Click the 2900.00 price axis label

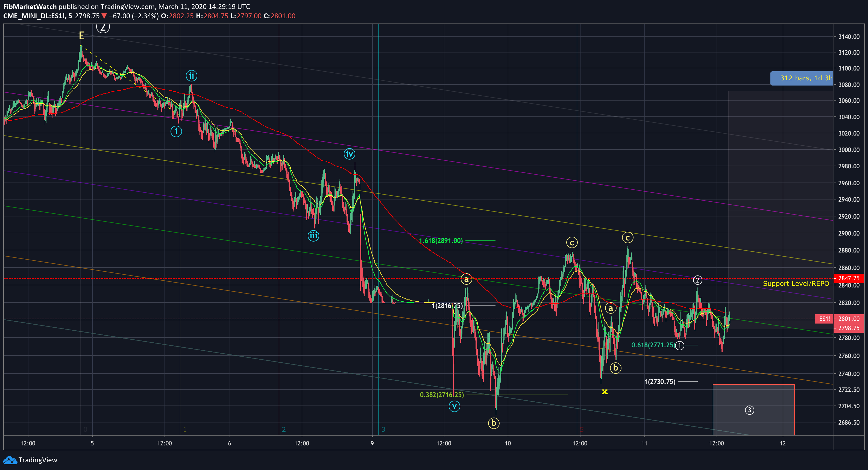tap(849, 233)
